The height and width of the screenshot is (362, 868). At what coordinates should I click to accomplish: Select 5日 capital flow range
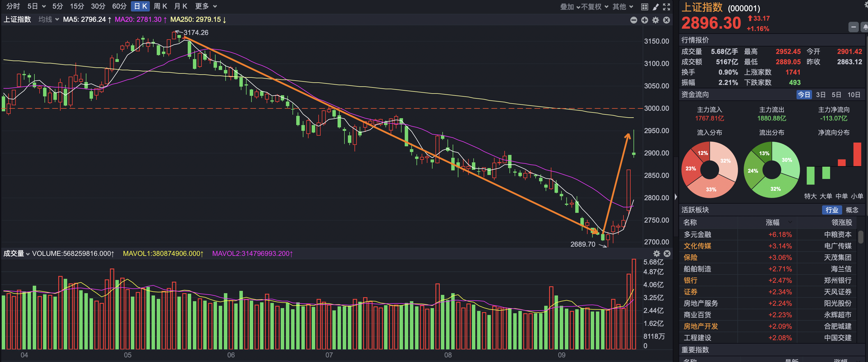(x=836, y=95)
